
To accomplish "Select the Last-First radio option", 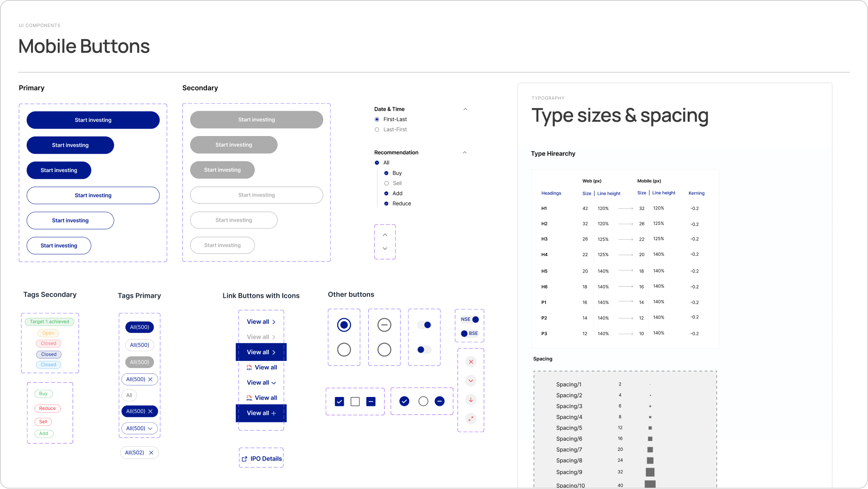I will 377,129.
